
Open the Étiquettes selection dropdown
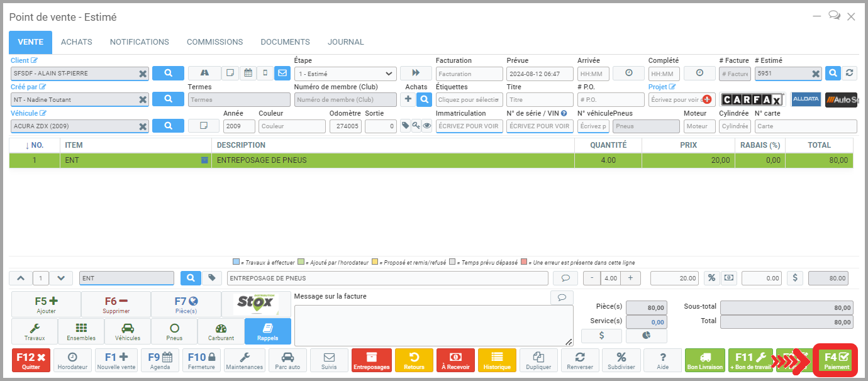(469, 99)
